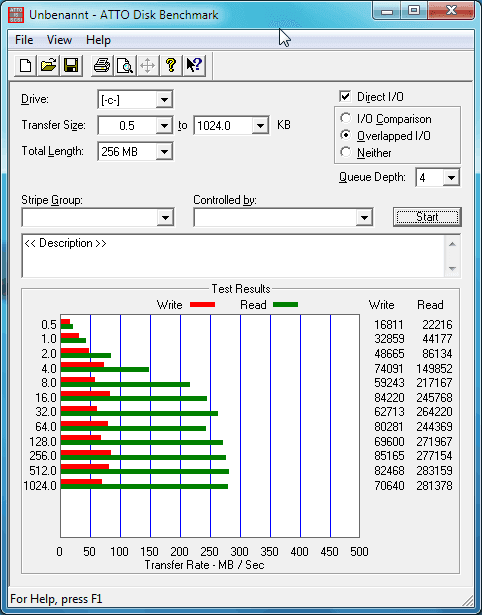Screen dimensions: 482x615
Task: Click the write value 70640
Action: coord(389,486)
